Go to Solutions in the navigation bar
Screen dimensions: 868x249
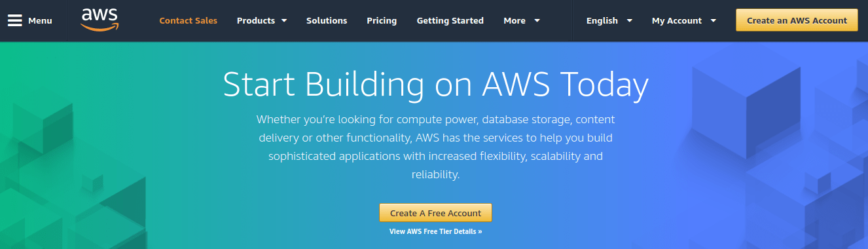coord(327,20)
